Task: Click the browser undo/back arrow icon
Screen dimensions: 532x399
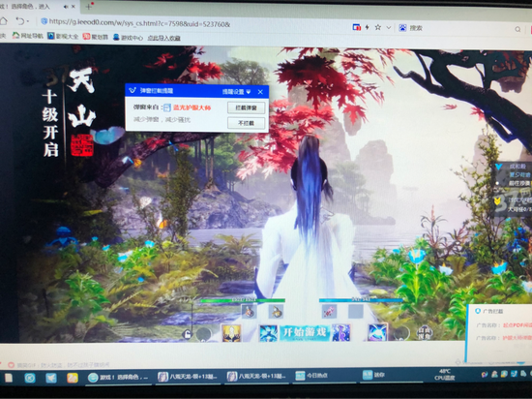Action: 20,21
